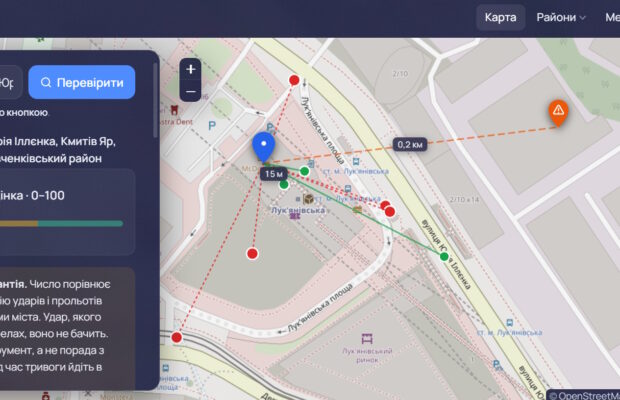The width and height of the screenshot is (620, 400).
Task: Click the Лук'янівський ринок market icon
Action: click(367, 339)
